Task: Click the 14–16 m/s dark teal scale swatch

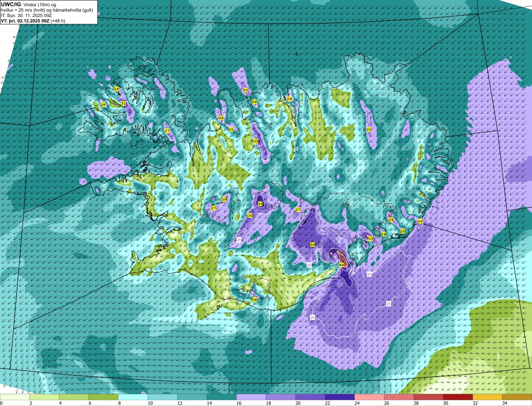Action: (222, 397)
